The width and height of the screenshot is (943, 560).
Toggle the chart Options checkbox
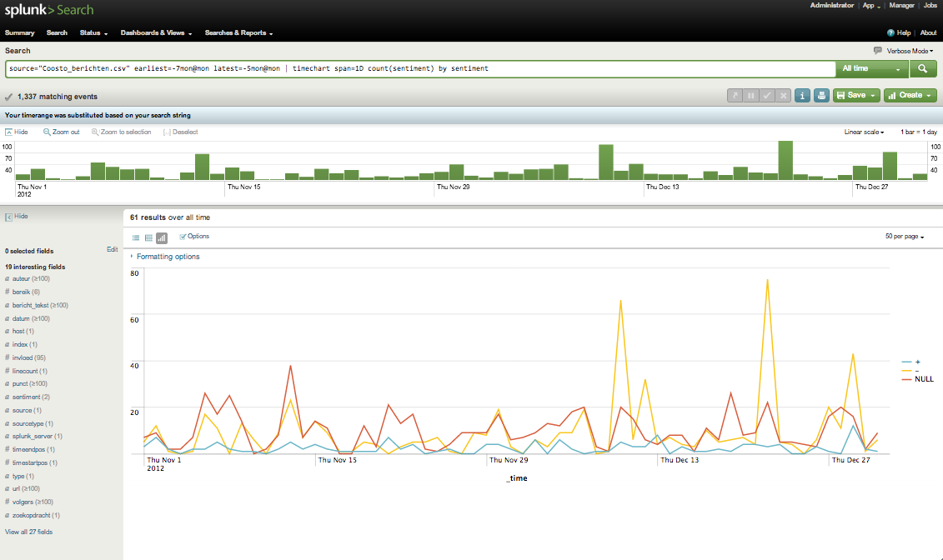tap(183, 236)
